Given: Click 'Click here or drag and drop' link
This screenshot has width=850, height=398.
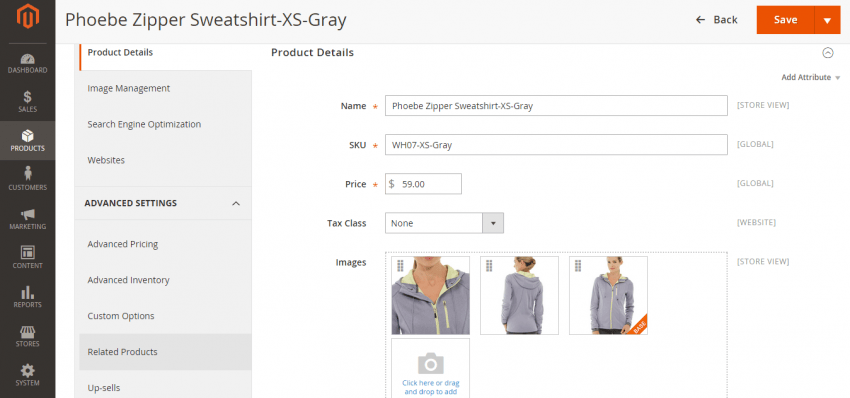Looking at the screenshot, I should click(431, 387).
